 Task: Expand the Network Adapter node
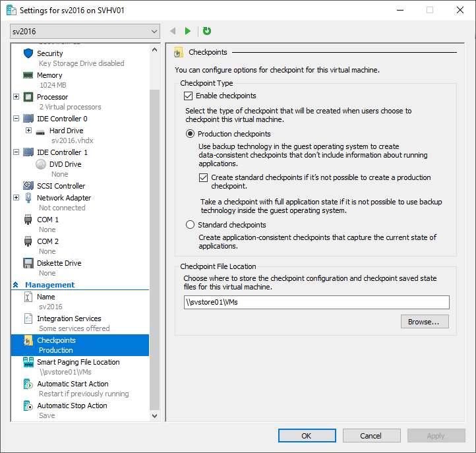[x=16, y=198]
